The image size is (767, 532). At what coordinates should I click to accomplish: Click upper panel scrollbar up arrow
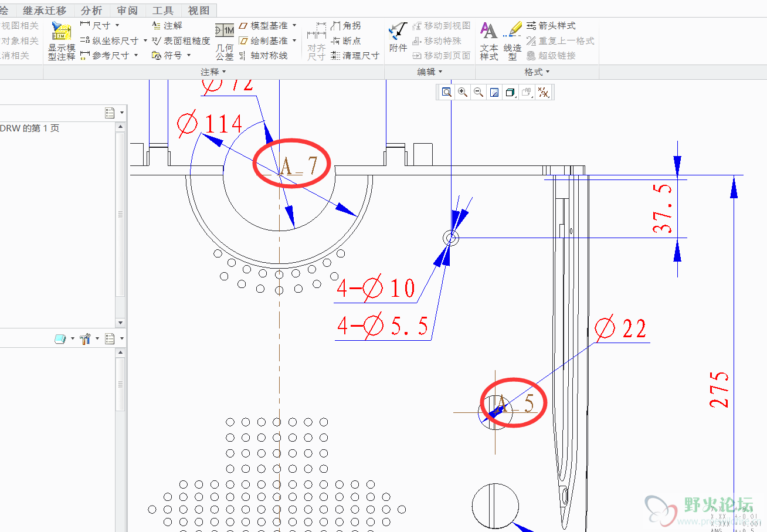click(120, 126)
